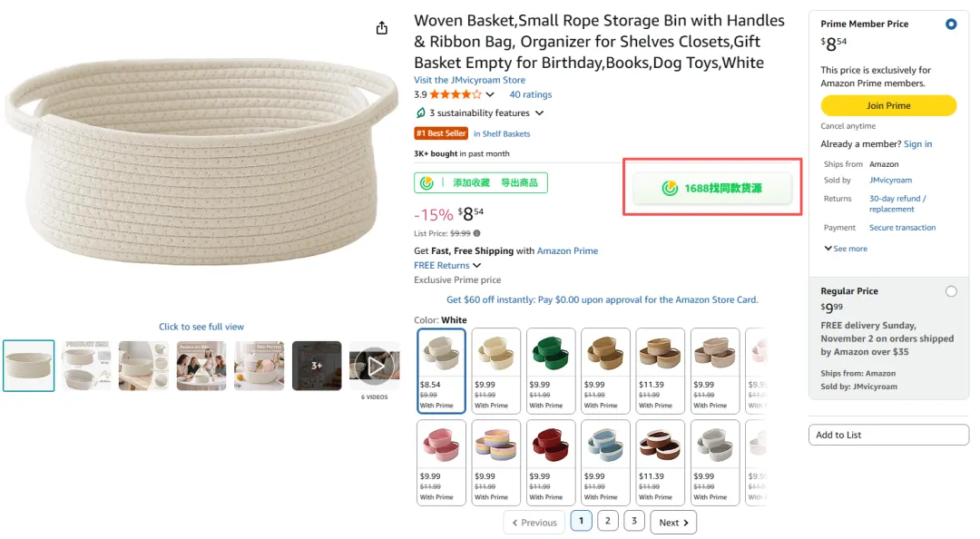Image resolution: width=980 pixels, height=539 pixels.
Task: Go to color page 2
Action: click(608, 521)
